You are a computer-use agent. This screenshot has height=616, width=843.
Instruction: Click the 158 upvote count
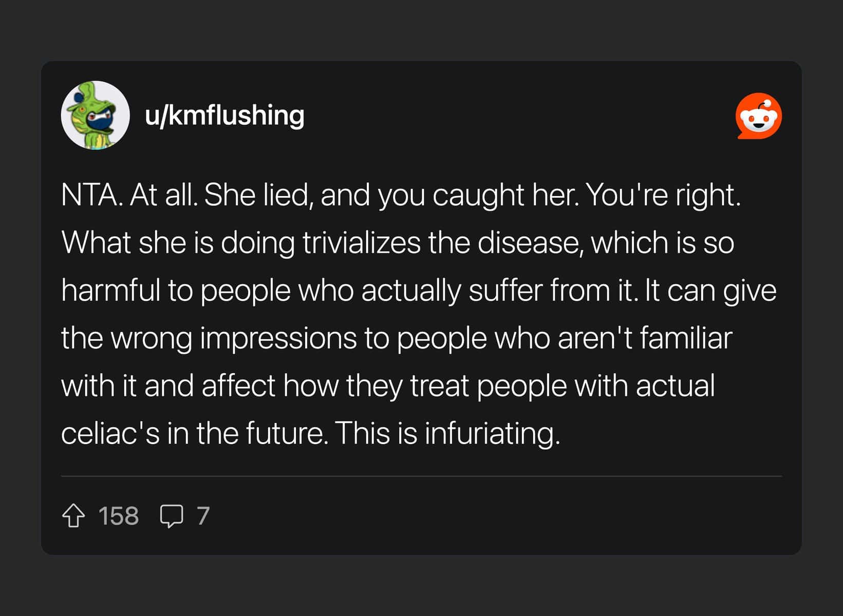118,516
